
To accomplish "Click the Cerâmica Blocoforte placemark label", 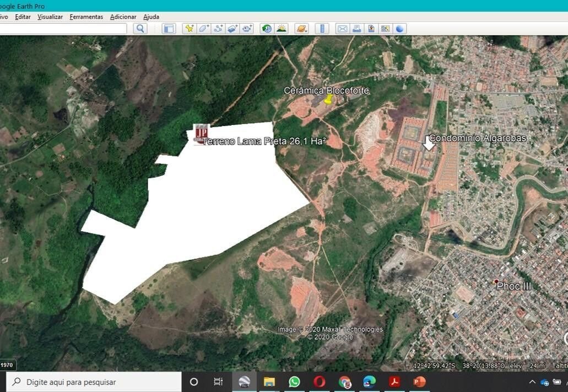I will click(x=326, y=90).
